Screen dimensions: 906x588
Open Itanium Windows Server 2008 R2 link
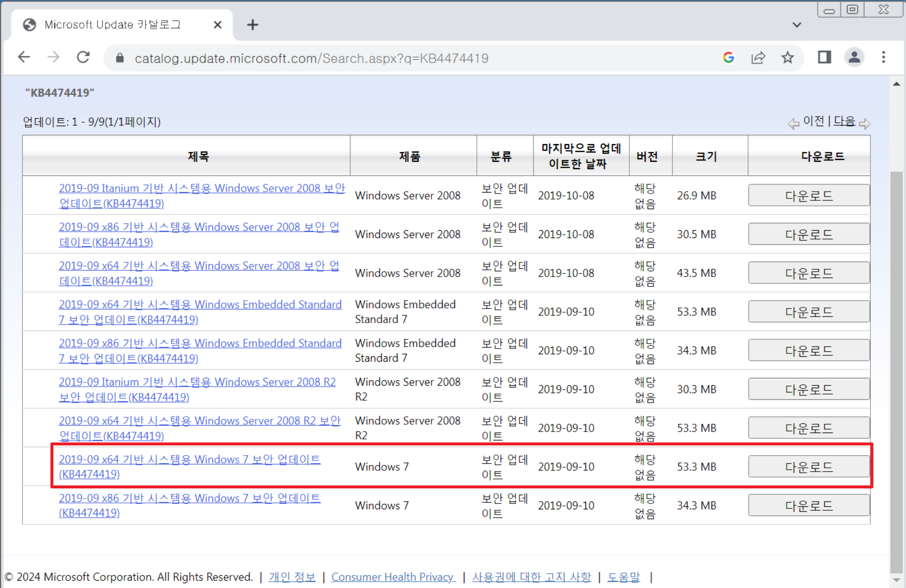click(197, 389)
